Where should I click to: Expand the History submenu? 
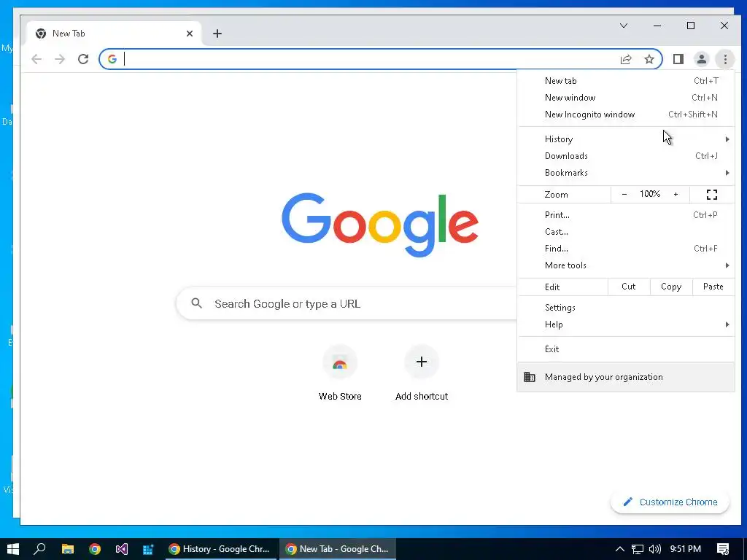(x=626, y=139)
